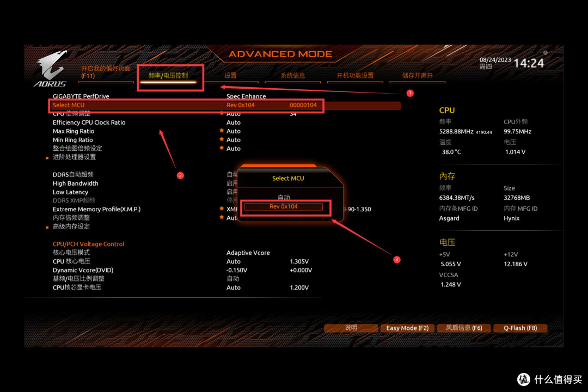Click the 08/24/2023 date
The image size is (588, 392).
click(x=495, y=60)
